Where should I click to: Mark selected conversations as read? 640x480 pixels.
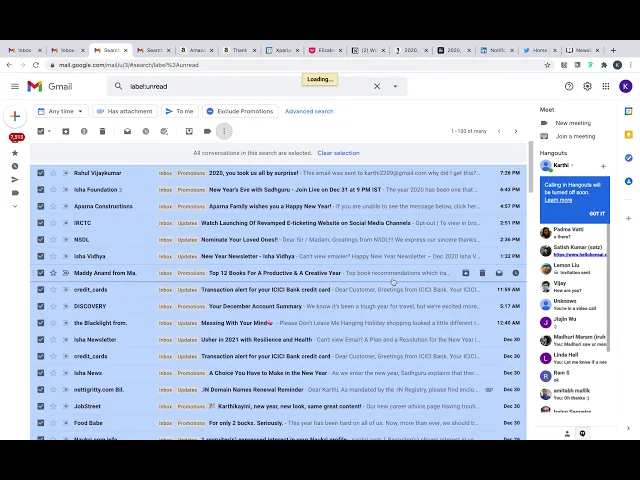(127, 131)
